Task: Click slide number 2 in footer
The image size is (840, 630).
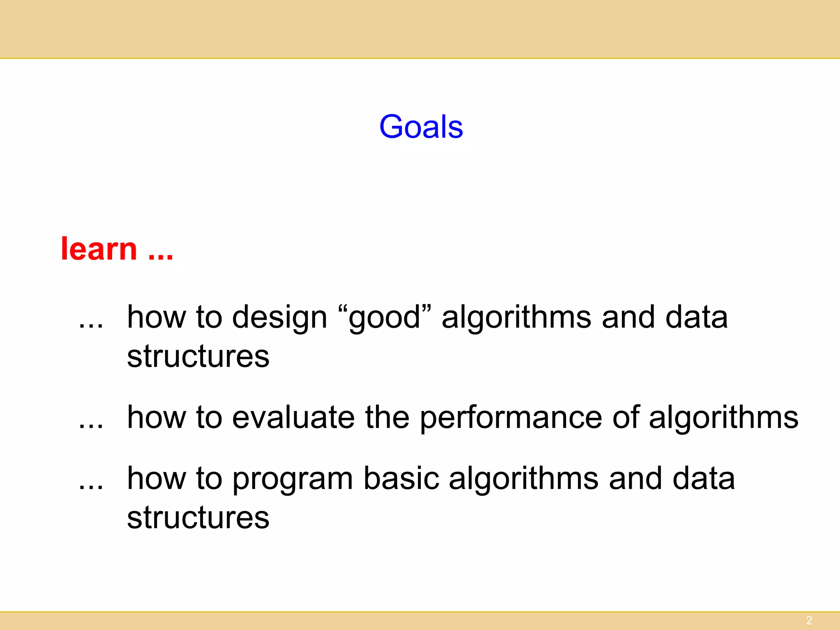Action: coord(809,620)
